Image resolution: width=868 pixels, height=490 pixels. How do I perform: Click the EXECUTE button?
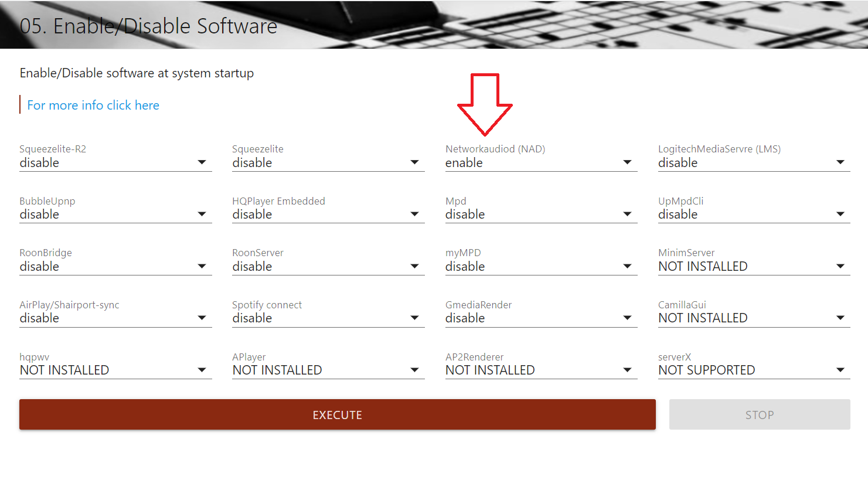click(338, 415)
